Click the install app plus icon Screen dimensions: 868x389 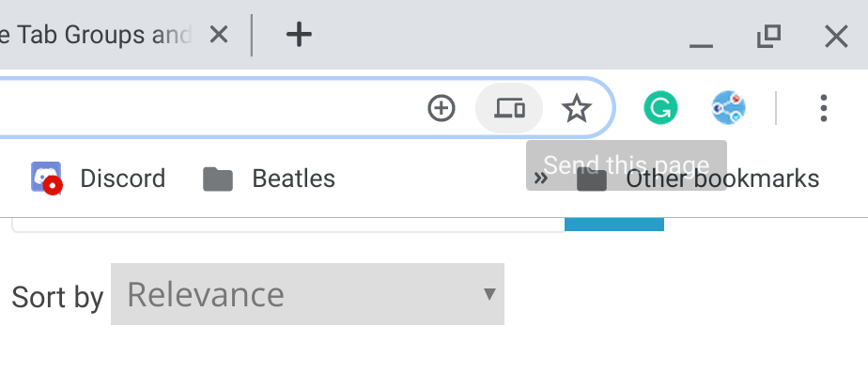442,108
